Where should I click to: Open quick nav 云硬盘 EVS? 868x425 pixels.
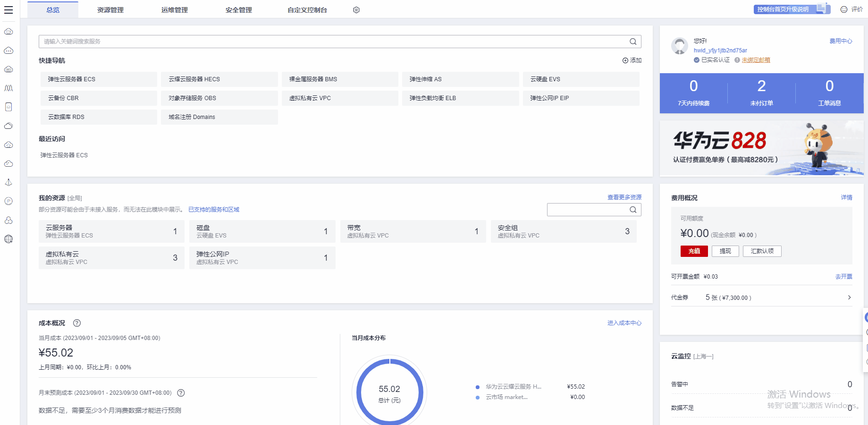click(x=581, y=79)
